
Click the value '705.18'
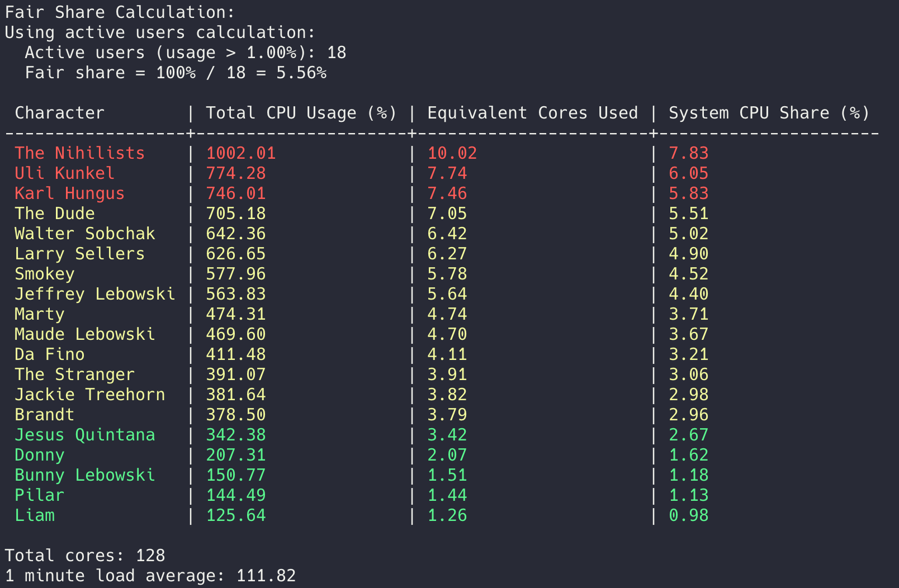236,214
